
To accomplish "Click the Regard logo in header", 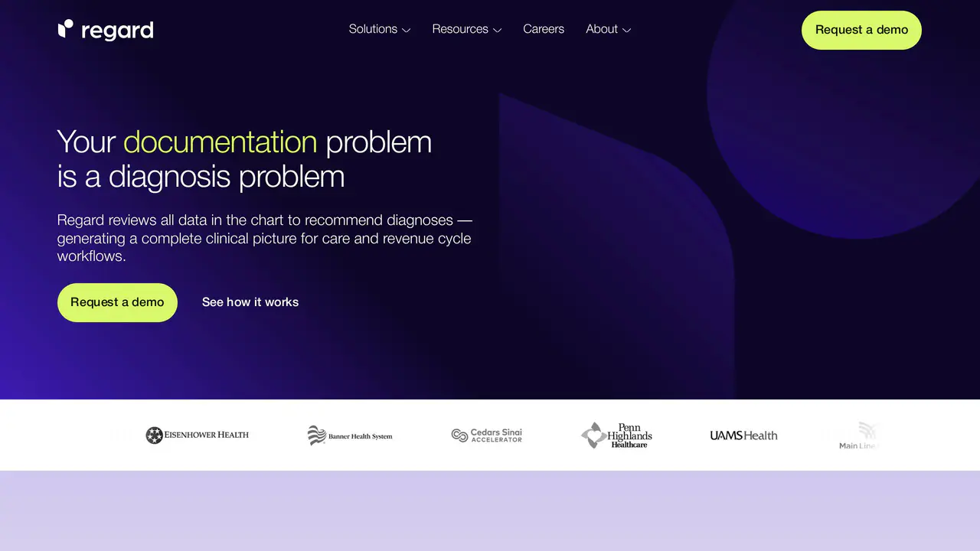I will 106,30.
